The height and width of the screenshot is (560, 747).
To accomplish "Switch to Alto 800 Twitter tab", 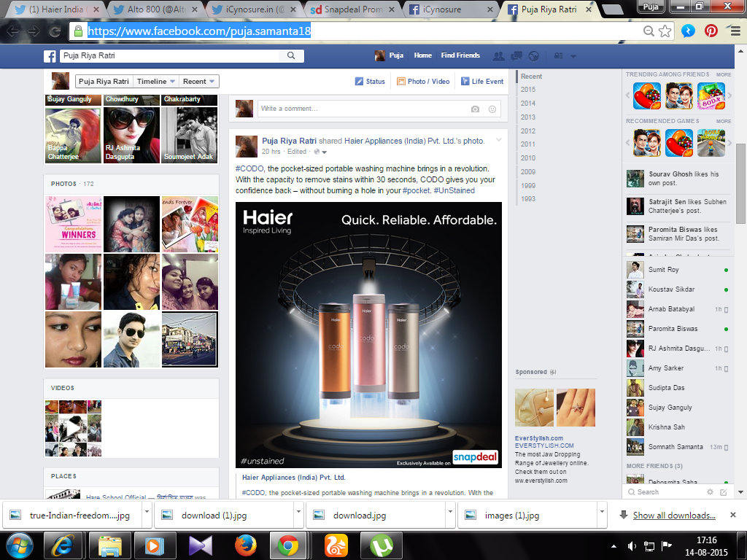I will coord(155,9).
